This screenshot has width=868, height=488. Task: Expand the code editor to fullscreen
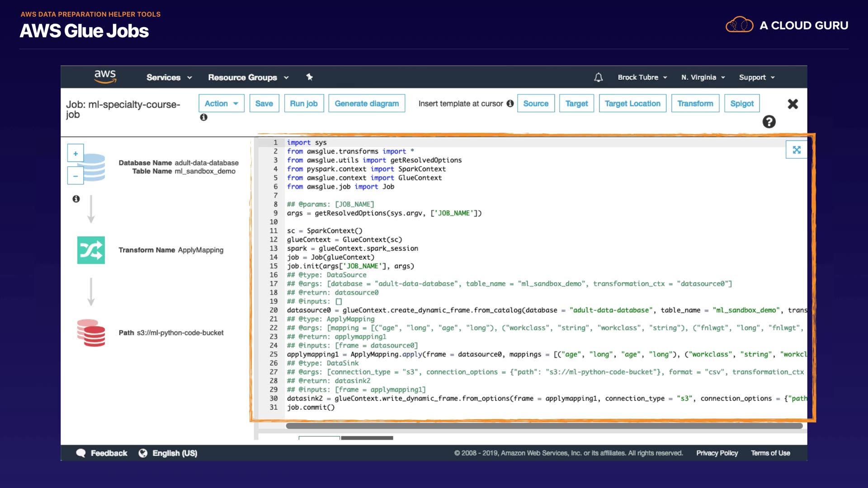(x=796, y=150)
